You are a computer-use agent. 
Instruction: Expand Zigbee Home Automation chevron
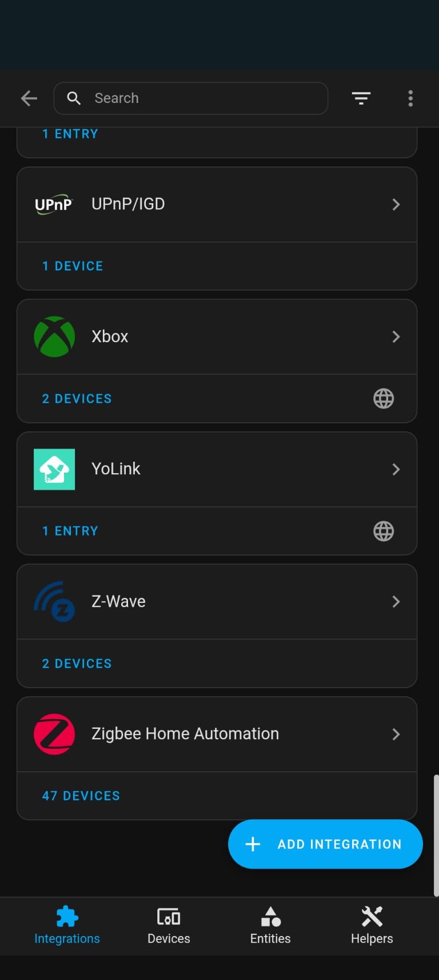(x=396, y=734)
